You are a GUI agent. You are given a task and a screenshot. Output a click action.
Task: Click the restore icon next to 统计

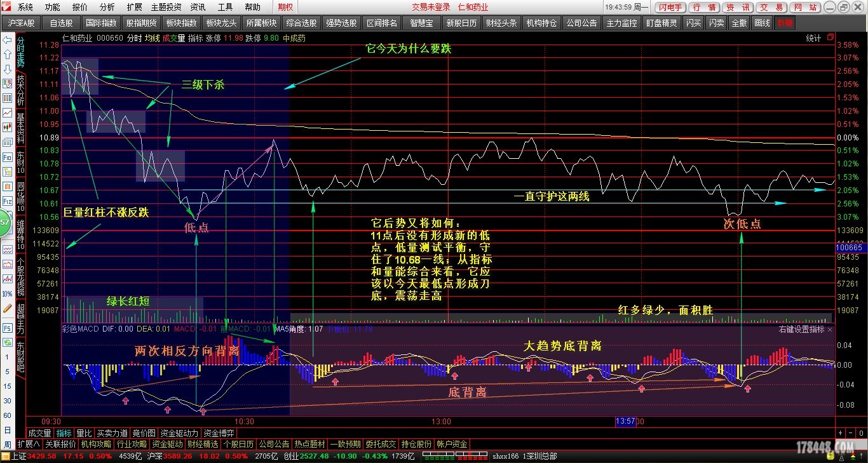[x=831, y=38]
